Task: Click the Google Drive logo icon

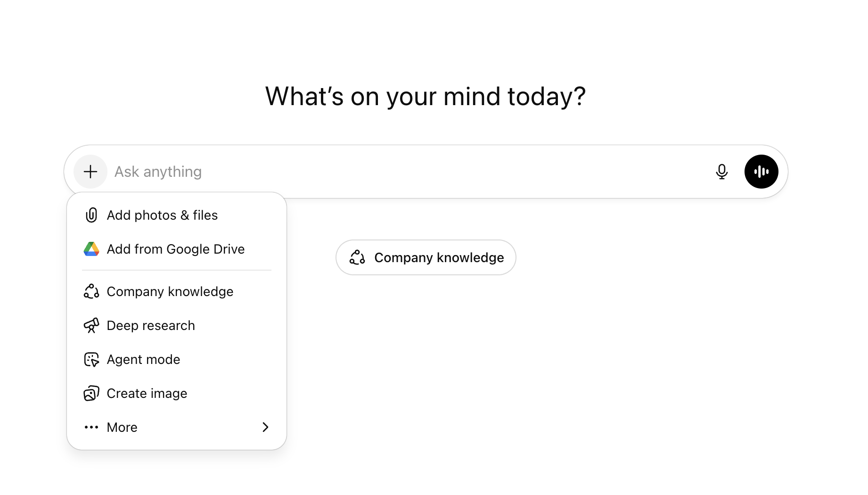Action: coord(91,249)
